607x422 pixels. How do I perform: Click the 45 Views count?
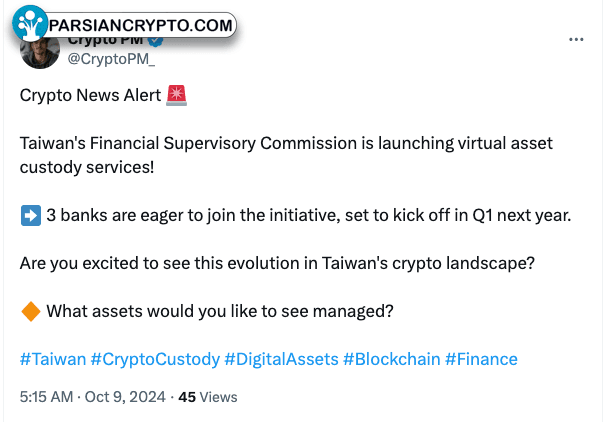click(208, 397)
